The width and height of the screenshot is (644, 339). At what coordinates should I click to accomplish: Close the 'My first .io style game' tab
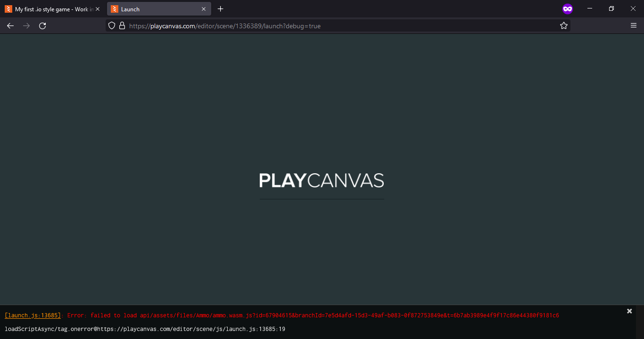(98, 9)
